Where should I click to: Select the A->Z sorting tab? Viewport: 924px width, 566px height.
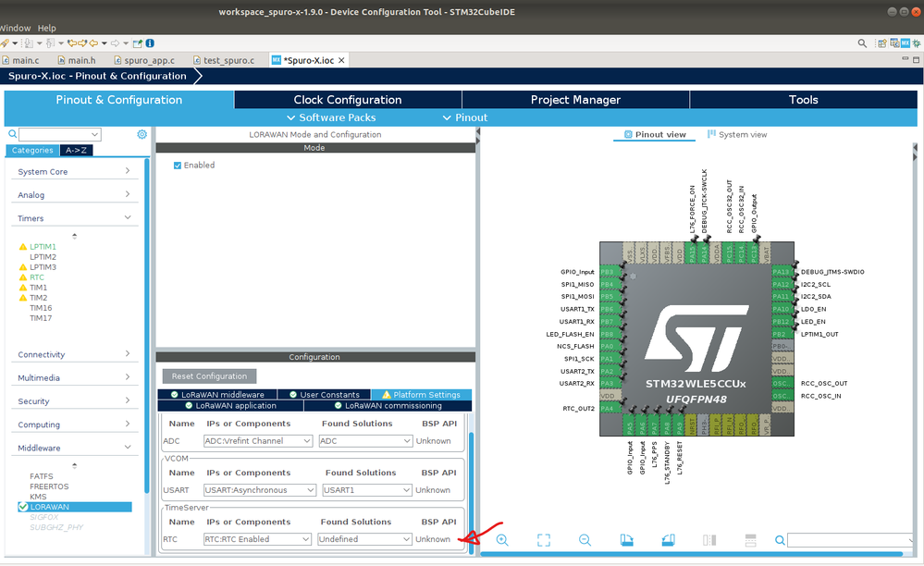point(76,150)
